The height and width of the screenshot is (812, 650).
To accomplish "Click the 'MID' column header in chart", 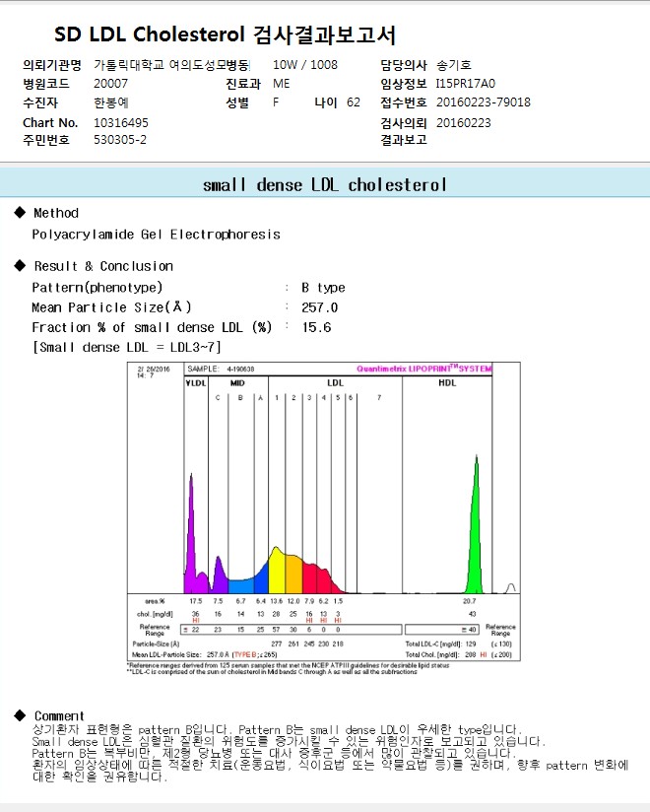I will coord(237,382).
